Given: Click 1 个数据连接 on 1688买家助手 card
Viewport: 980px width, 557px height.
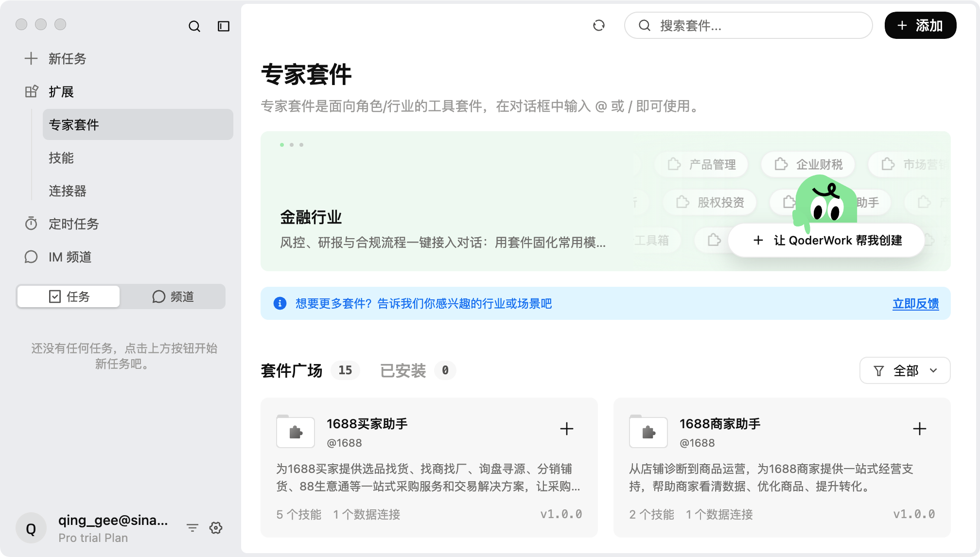Looking at the screenshot, I should (x=367, y=514).
